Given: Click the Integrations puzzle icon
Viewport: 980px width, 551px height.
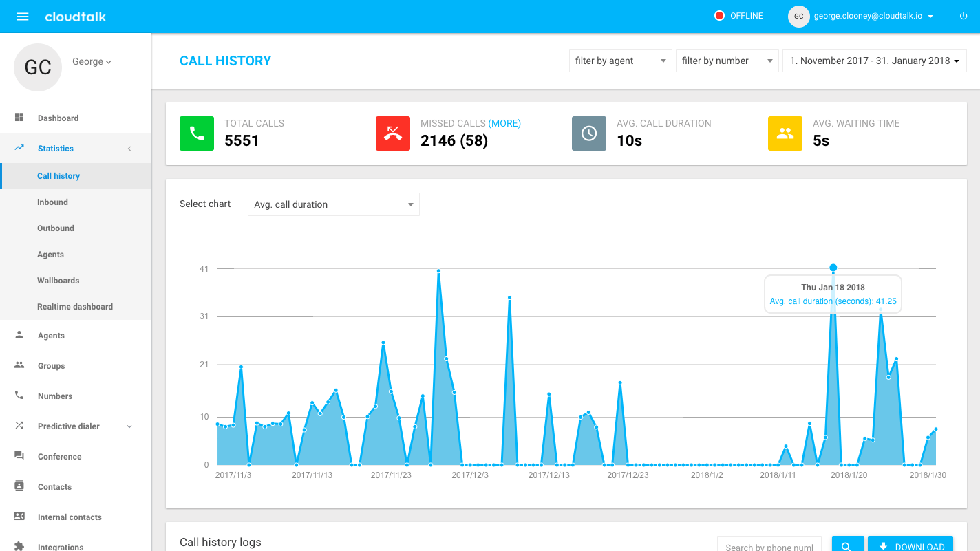Looking at the screenshot, I should (x=21, y=545).
